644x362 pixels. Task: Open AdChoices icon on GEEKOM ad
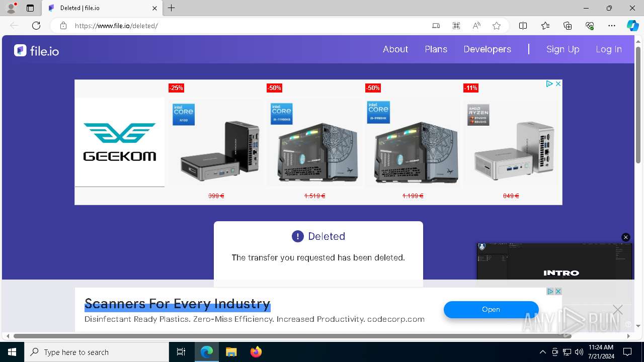pyautogui.click(x=549, y=84)
